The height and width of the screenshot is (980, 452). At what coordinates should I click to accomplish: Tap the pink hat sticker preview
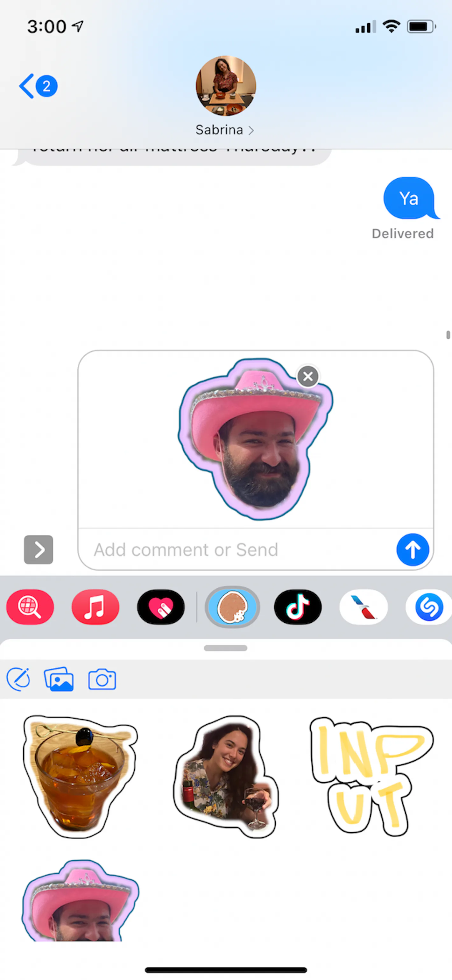255,439
